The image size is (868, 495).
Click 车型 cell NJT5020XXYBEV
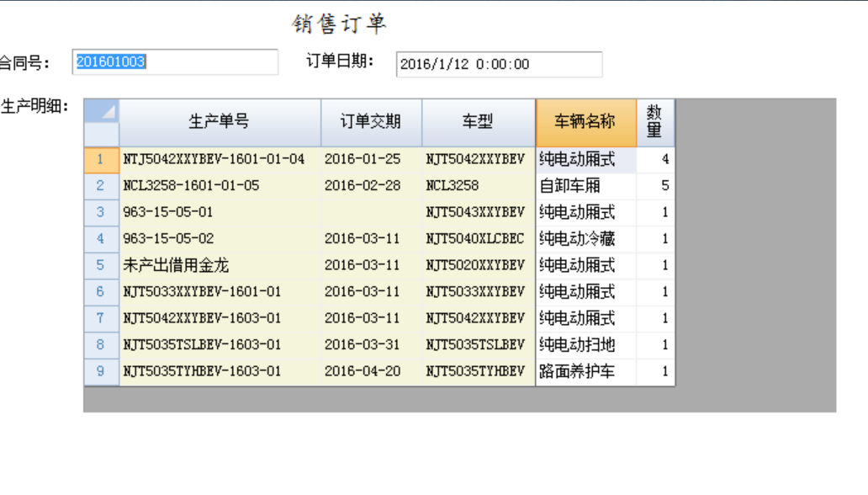click(479, 266)
